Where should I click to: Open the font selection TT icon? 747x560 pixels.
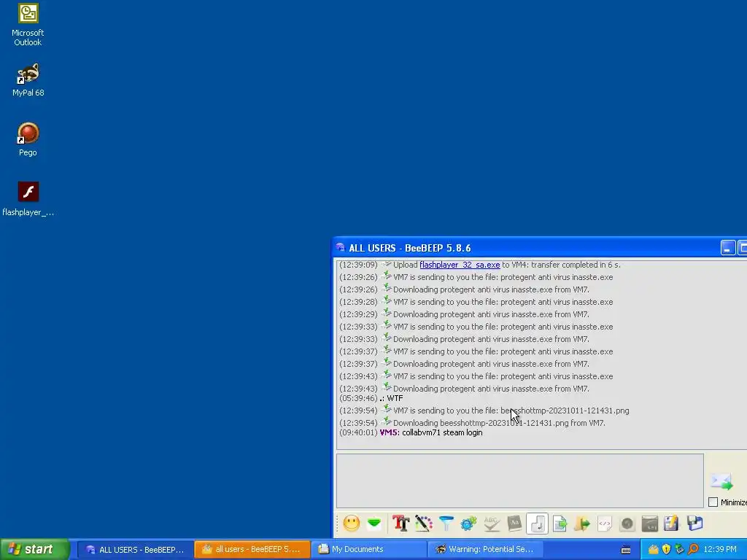point(400,524)
